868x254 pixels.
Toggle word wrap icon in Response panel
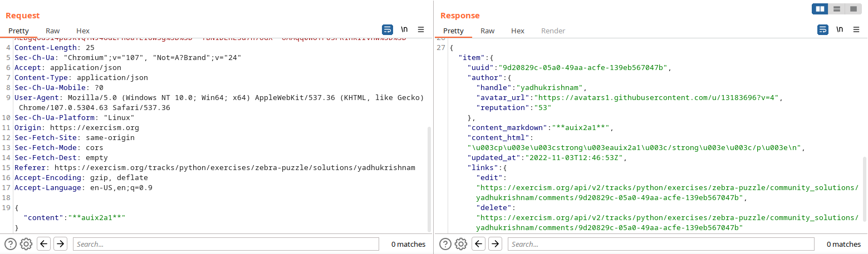click(x=823, y=29)
